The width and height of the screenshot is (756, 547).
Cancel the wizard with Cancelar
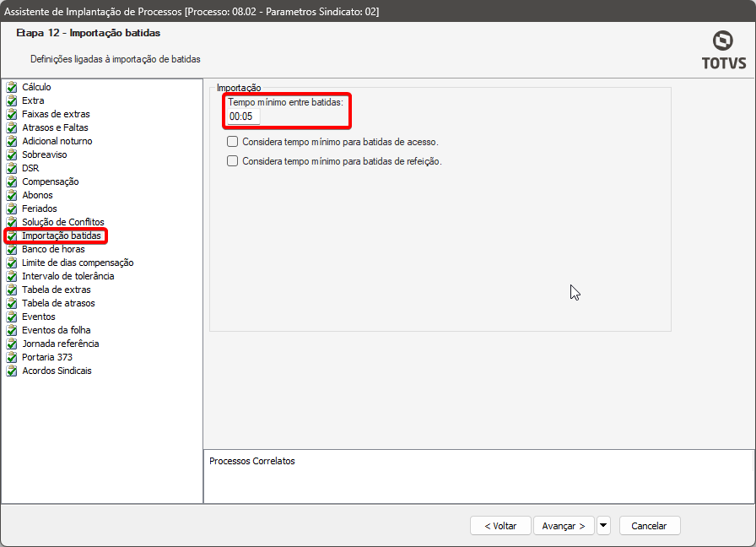pyautogui.click(x=650, y=526)
